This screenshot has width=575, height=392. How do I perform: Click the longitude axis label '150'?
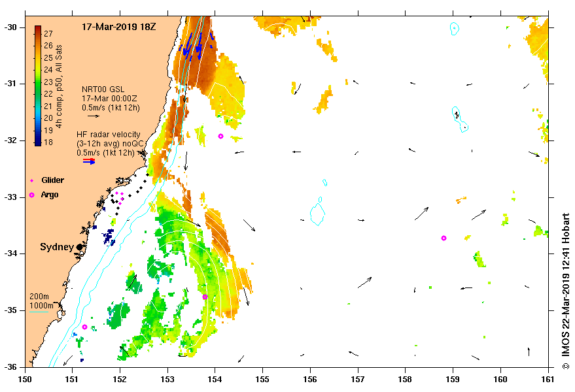coord(25,379)
